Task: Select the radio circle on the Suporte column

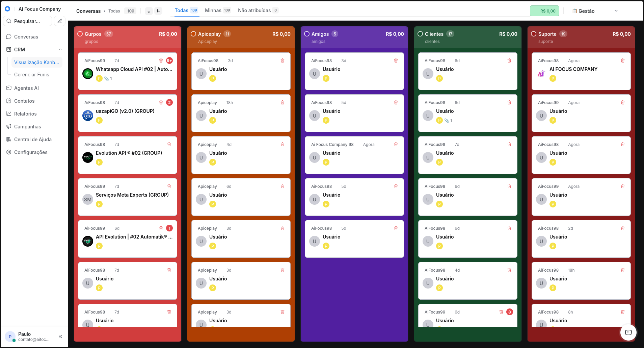Action: point(534,33)
